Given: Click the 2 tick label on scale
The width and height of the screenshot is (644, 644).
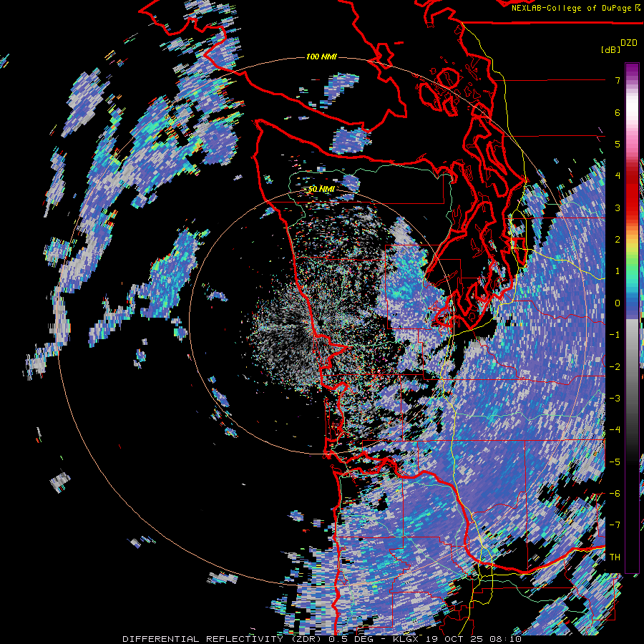Looking at the screenshot, I should 618,240.
